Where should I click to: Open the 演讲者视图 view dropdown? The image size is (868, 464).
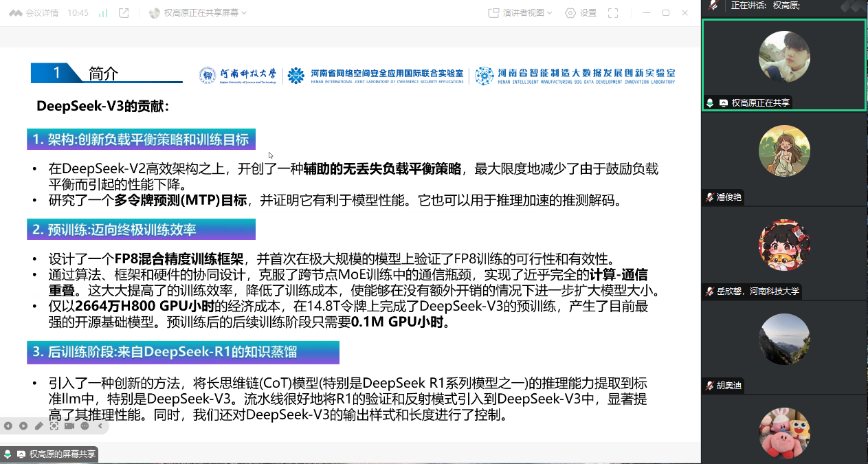[520, 12]
